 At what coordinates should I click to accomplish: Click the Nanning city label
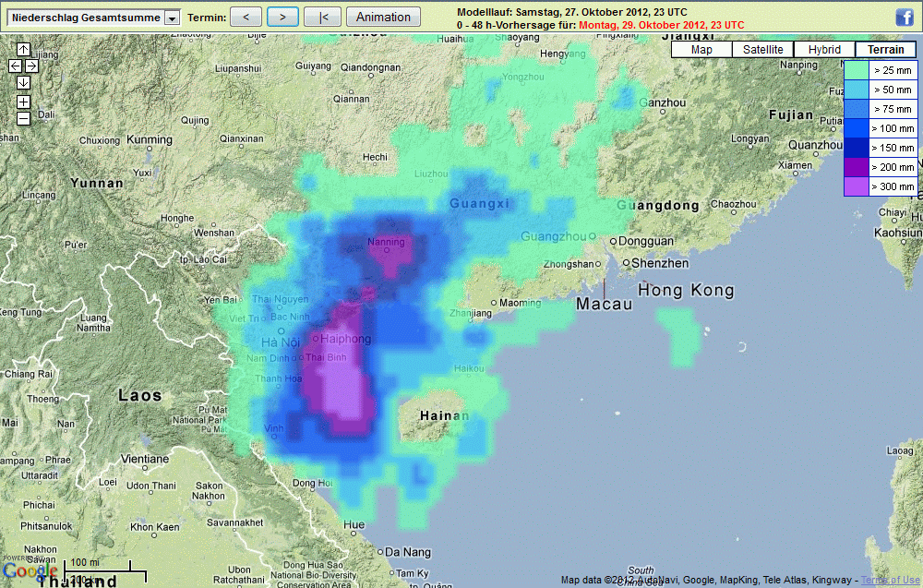[x=386, y=242]
